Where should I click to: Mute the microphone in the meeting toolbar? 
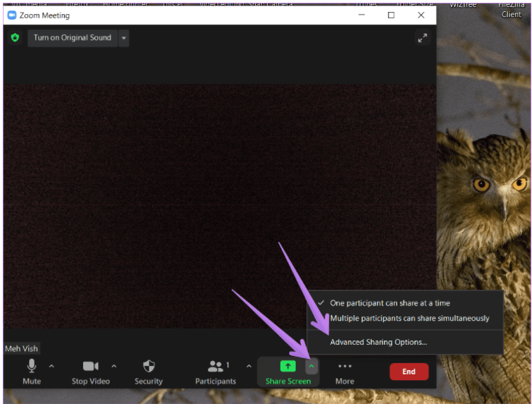(32, 372)
